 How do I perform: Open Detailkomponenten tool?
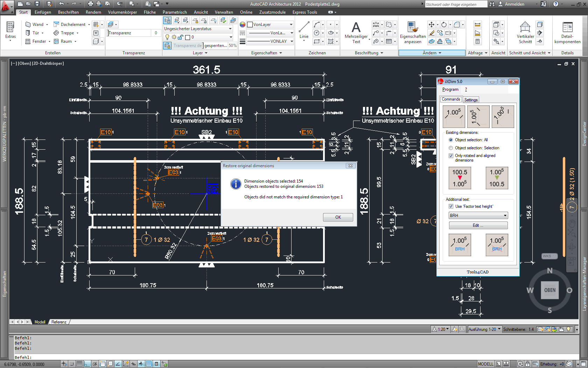567,32
